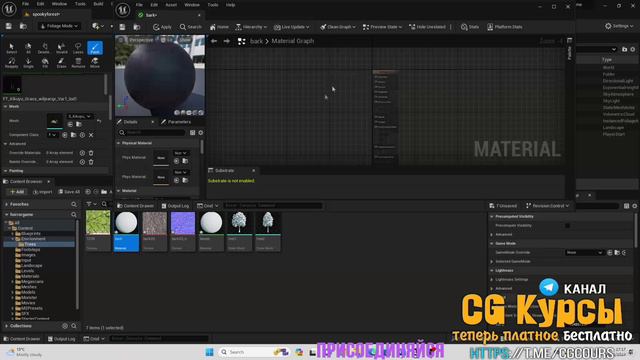Image resolution: width=640 pixels, height=360 pixels.
Task: Search in the Favorites section
Action: [x=74, y=204]
